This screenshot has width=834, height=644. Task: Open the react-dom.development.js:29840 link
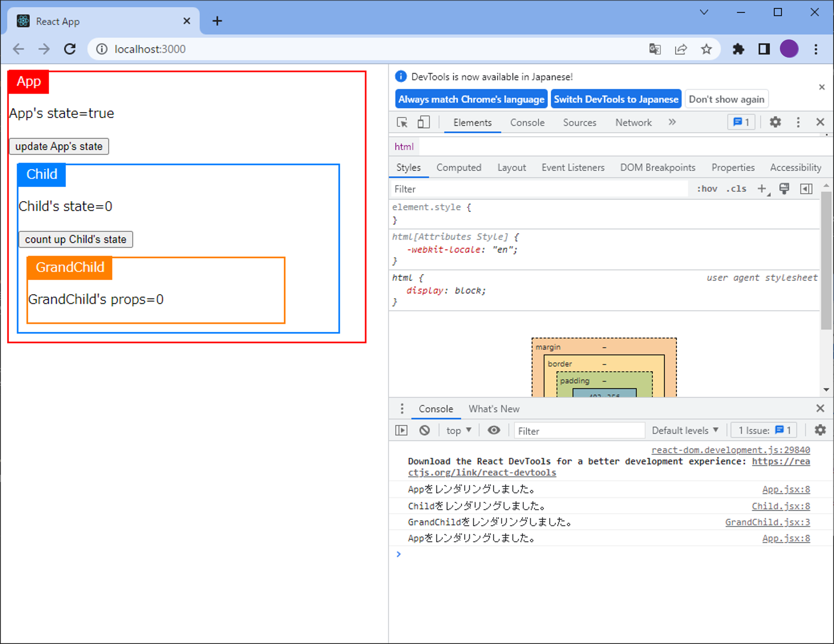tap(731, 450)
